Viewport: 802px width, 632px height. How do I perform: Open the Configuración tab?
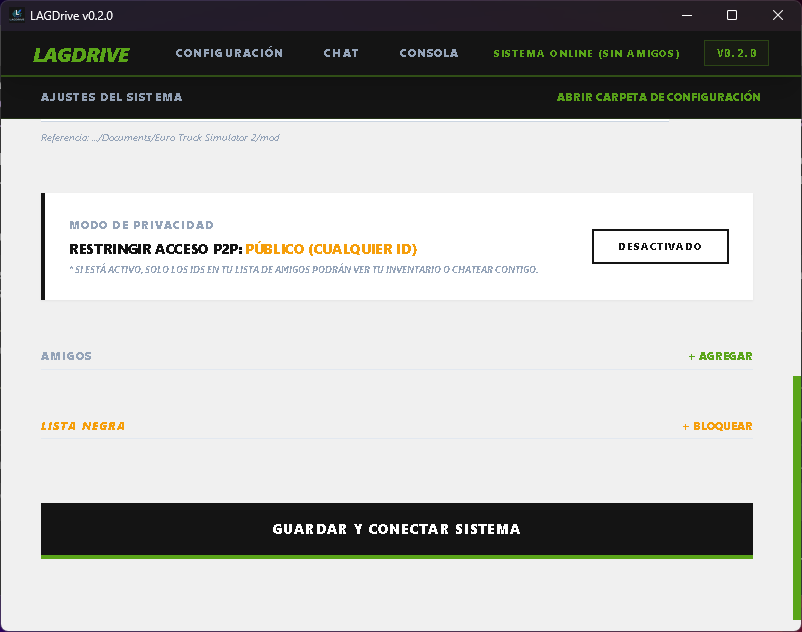[x=229, y=53]
